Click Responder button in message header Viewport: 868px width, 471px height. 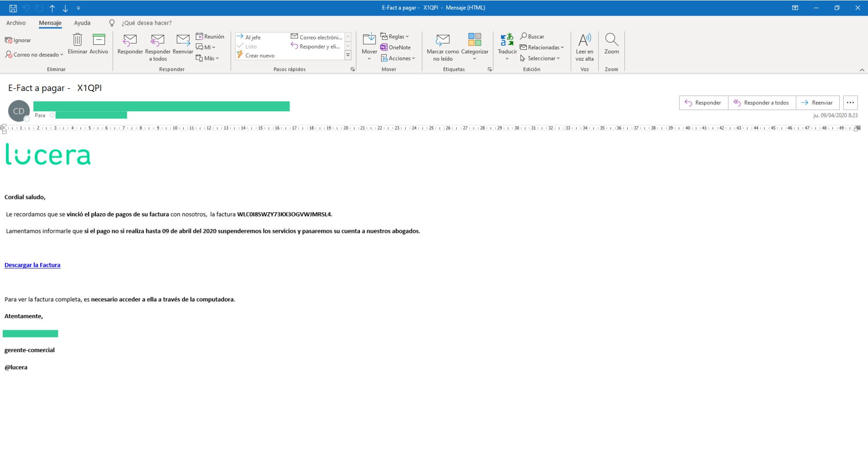point(703,103)
